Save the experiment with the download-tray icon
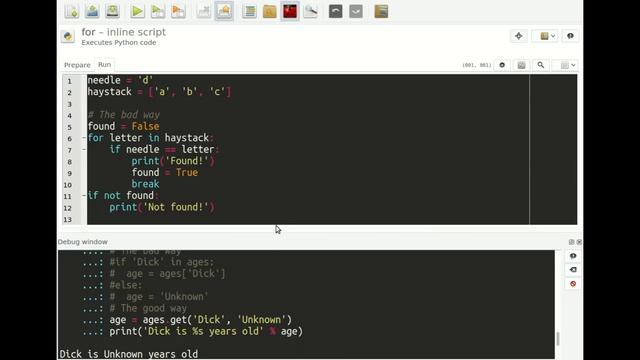Screen dimensions: 640x360 pyautogui.click(x=112, y=11)
